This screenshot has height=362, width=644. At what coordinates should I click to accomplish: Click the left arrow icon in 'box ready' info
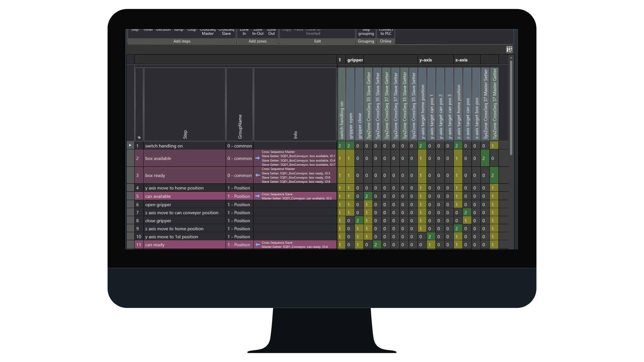pyautogui.click(x=257, y=175)
